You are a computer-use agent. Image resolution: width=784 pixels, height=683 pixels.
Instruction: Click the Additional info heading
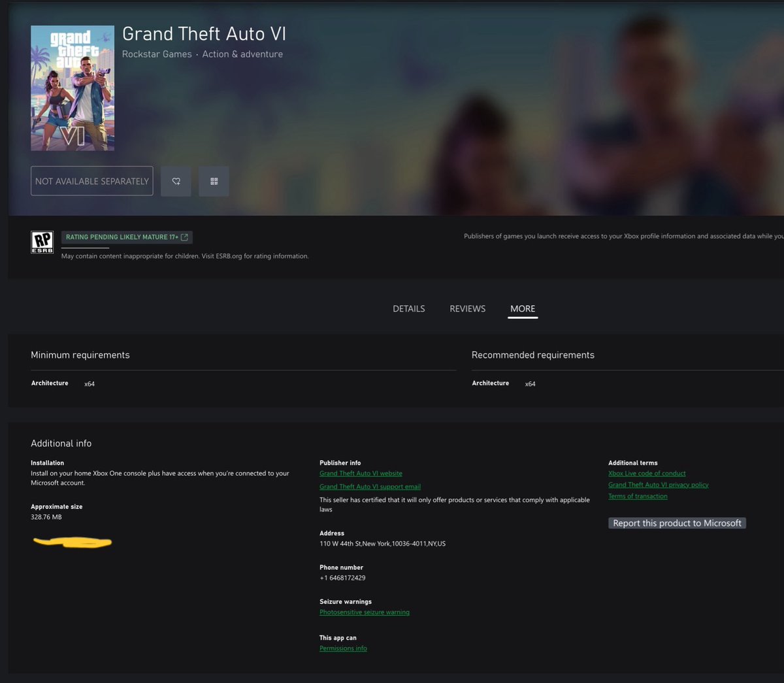pyautogui.click(x=61, y=443)
